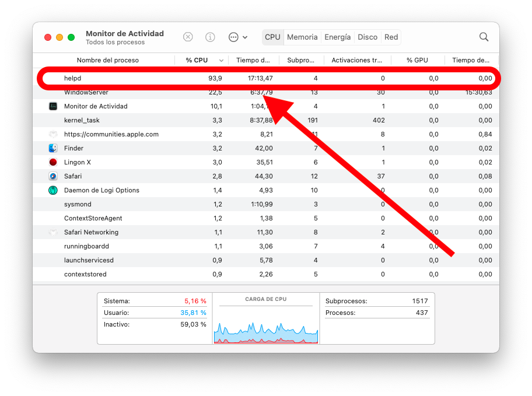Select the ContextStoreAgent process row

[266, 218]
